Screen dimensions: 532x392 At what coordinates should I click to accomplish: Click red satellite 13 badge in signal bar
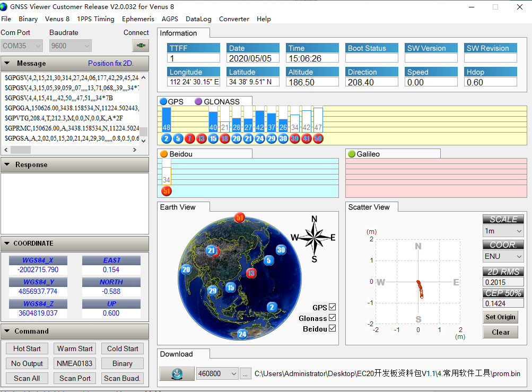click(202, 138)
